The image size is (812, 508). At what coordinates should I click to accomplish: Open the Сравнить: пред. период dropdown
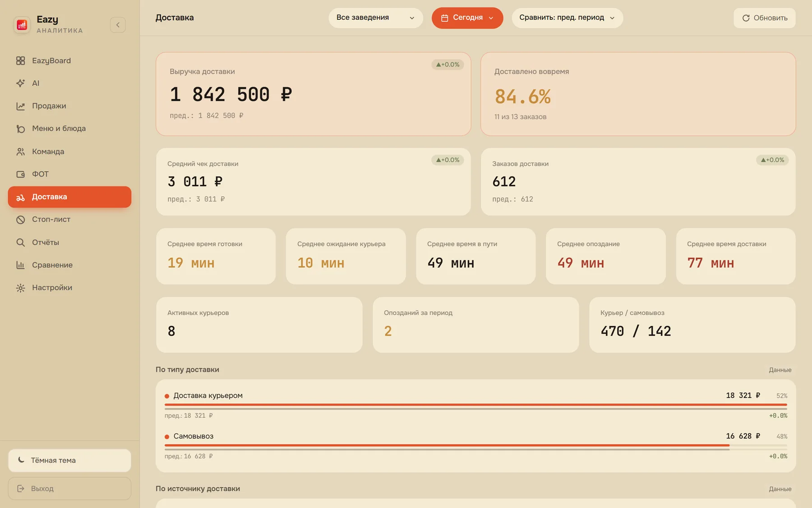click(567, 18)
